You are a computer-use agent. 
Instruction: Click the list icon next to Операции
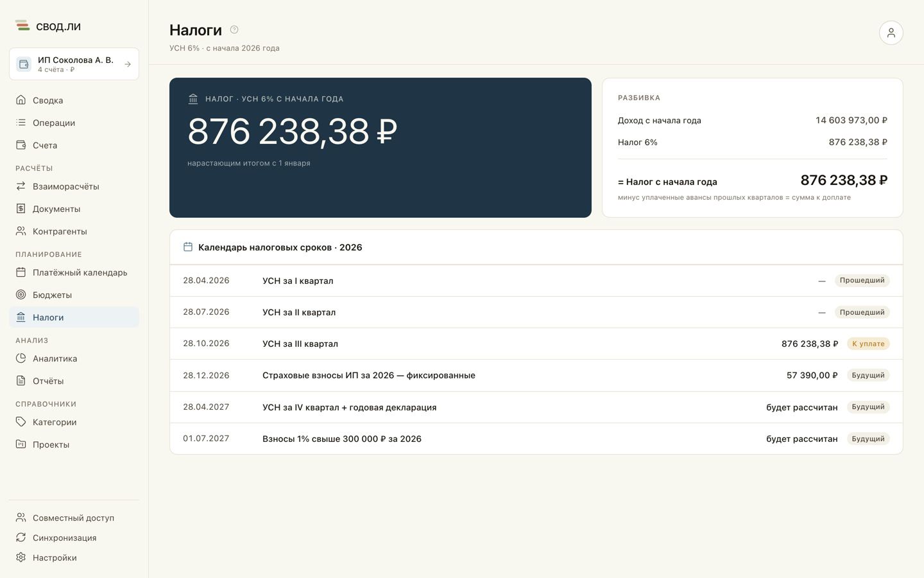[x=21, y=123]
